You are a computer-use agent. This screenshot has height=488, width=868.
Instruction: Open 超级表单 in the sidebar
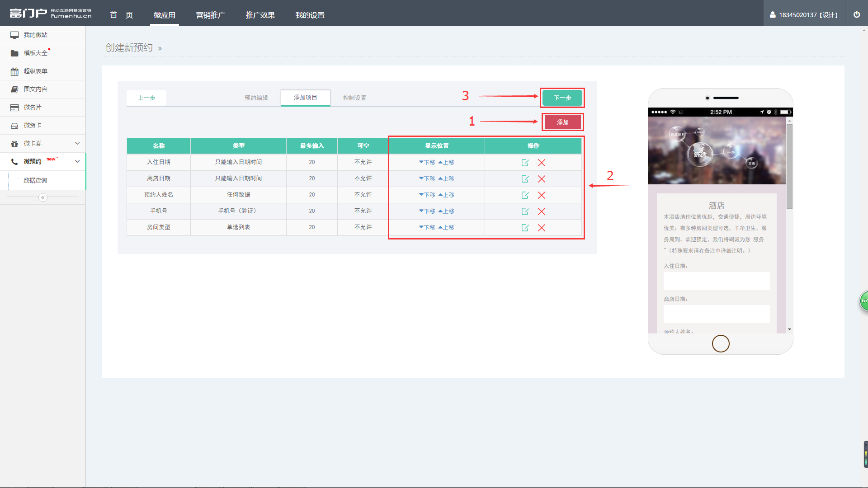click(x=42, y=71)
